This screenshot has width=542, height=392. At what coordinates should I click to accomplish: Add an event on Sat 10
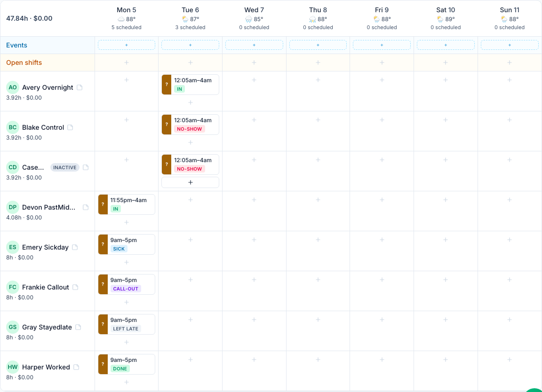[x=446, y=45]
